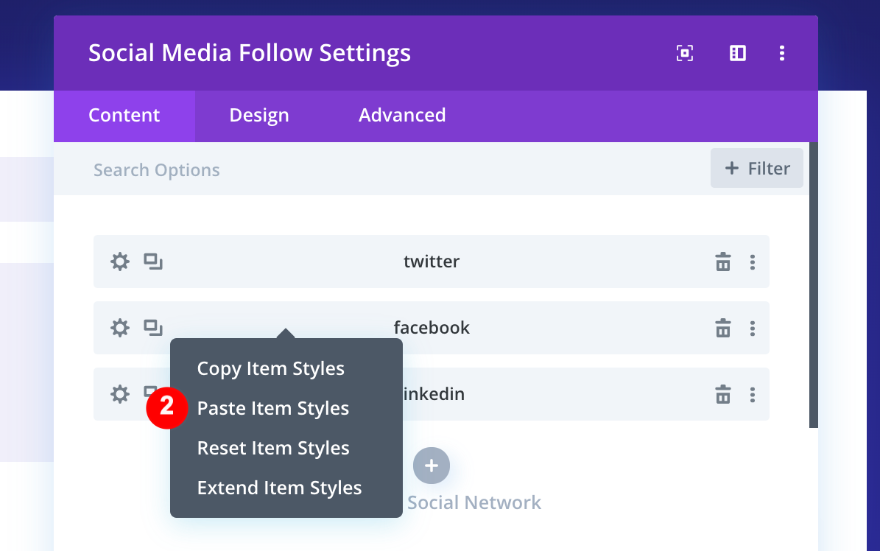Select Copy Item Styles option
The height and width of the screenshot is (551, 880).
click(271, 368)
